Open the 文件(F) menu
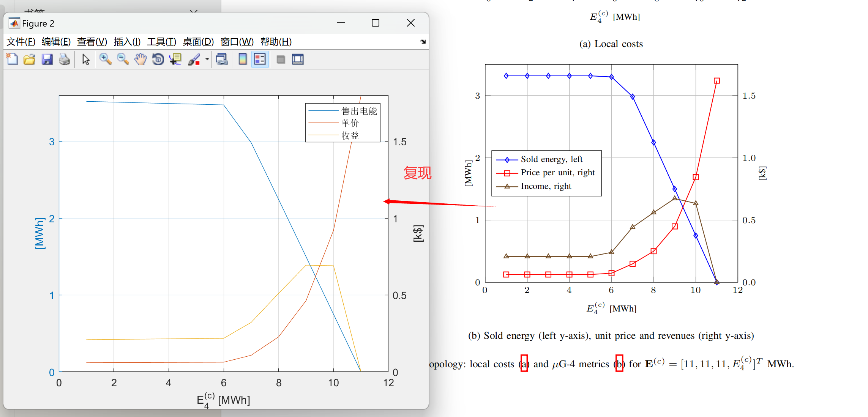Image resolution: width=868 pixels, height=417 pixels. (x=21, y=42)
